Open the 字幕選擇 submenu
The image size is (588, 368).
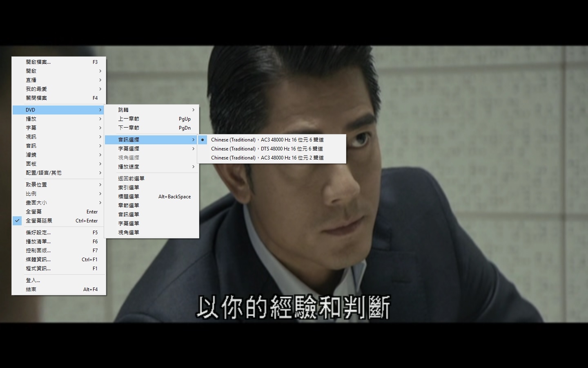click(151, 149)
